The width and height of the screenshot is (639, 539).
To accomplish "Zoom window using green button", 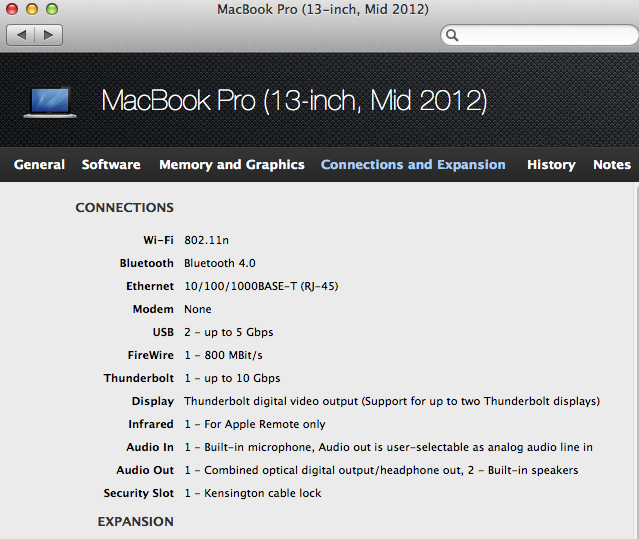I will (x=52, y=9).
